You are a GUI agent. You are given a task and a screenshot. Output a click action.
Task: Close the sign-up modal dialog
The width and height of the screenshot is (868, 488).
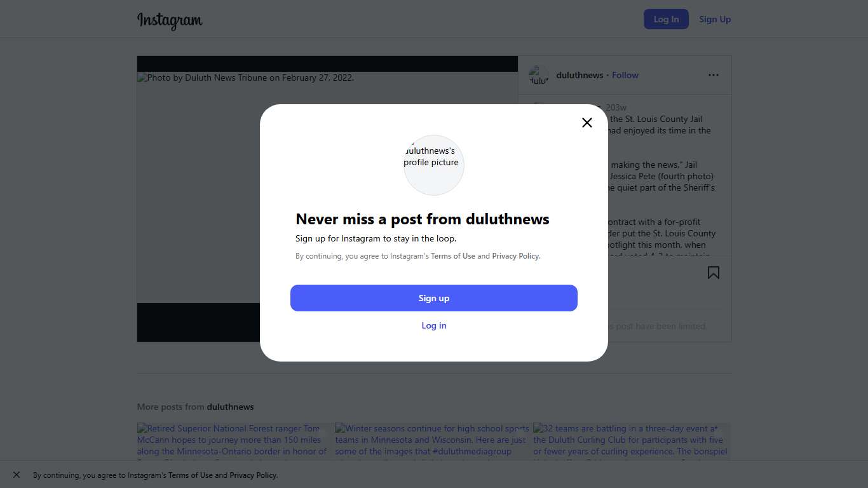(587, 123)
